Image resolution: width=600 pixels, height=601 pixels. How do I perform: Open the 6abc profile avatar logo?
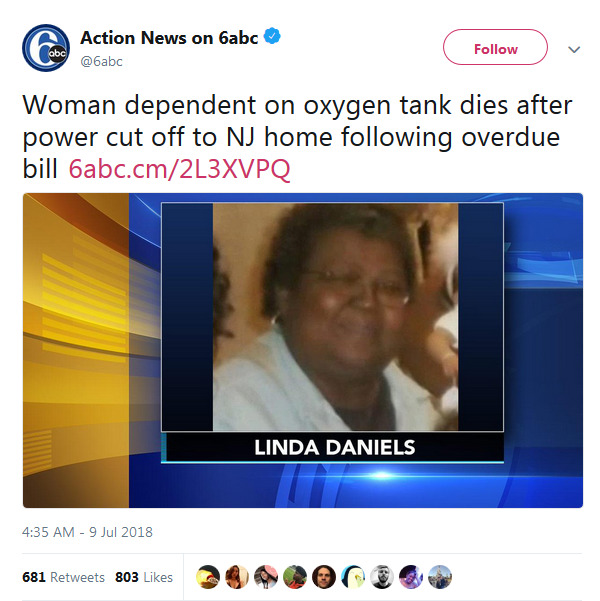point(46,48)
